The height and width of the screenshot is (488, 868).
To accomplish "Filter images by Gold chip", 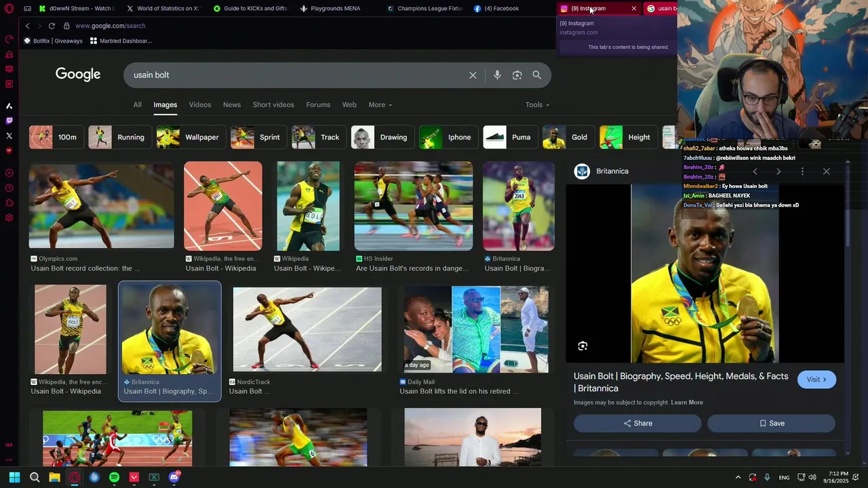I will coord(568,138).
